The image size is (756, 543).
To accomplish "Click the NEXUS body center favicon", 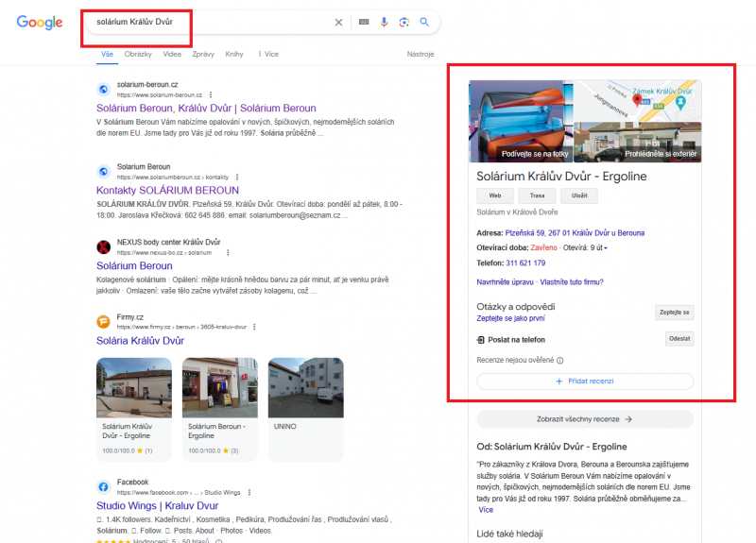I will [x=103, y=246].
